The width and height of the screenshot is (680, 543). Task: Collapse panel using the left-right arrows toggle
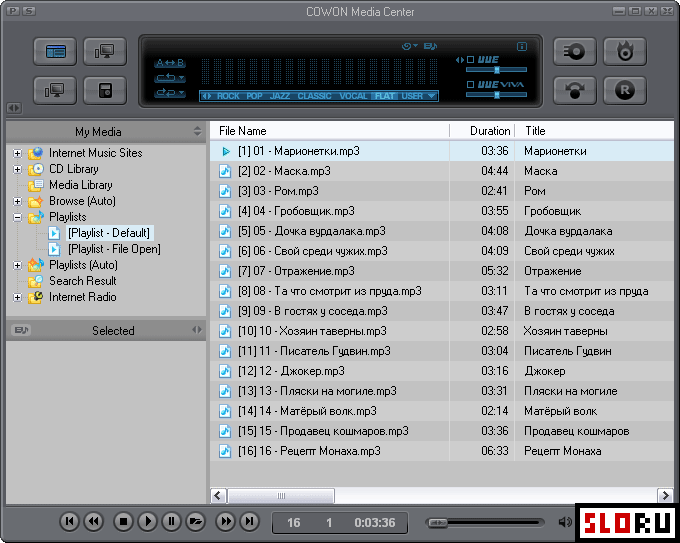13,108
